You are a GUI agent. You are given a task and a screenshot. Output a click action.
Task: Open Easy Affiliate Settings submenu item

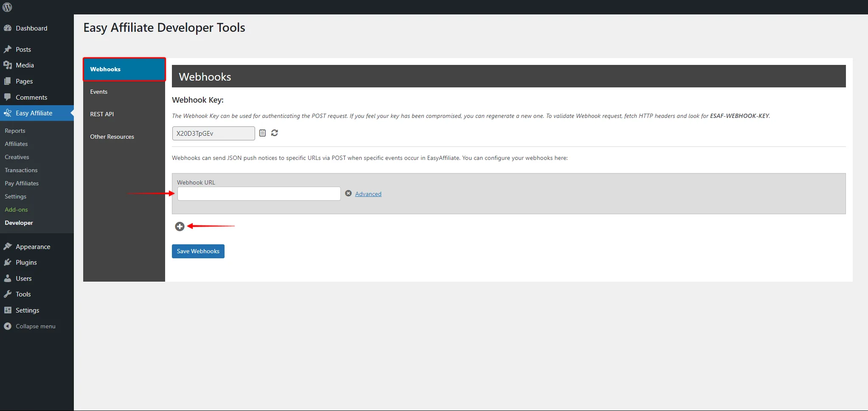15,196
